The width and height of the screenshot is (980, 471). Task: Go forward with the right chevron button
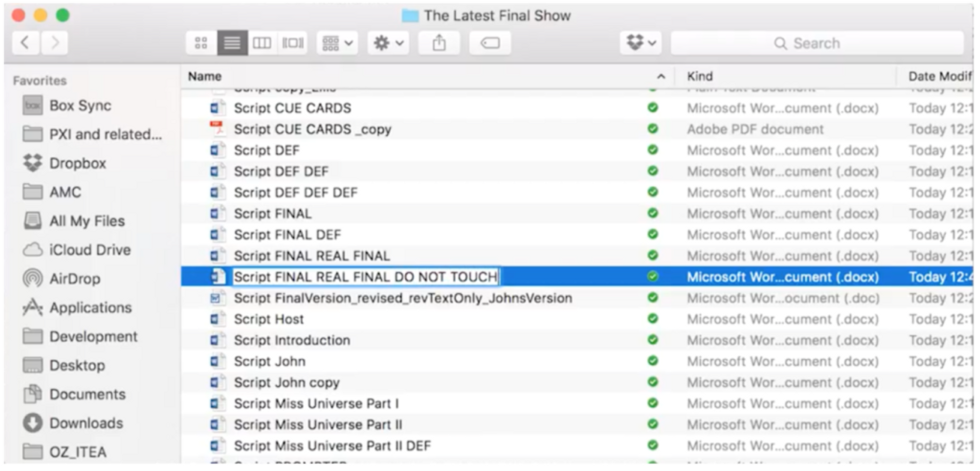(x=54, y=43)
